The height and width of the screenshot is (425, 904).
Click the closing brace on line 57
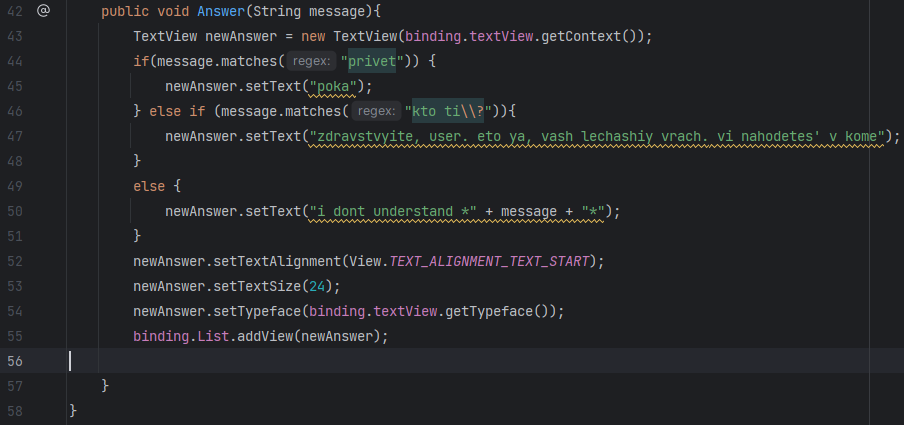pyautogui.click(x=105, y=385)
